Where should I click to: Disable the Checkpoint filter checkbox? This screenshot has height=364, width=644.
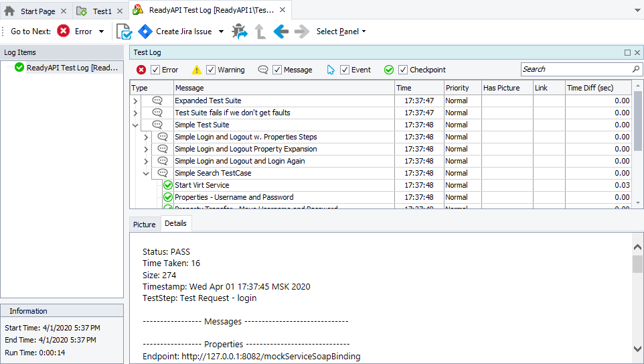point(403,70)
